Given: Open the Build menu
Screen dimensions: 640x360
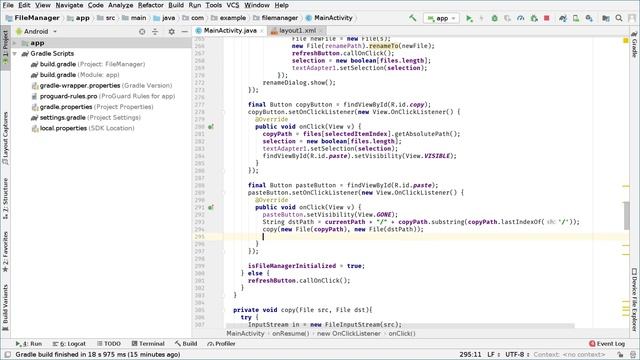Looking at the screenshot, I should pyautogui.click(x=176, y=5).
